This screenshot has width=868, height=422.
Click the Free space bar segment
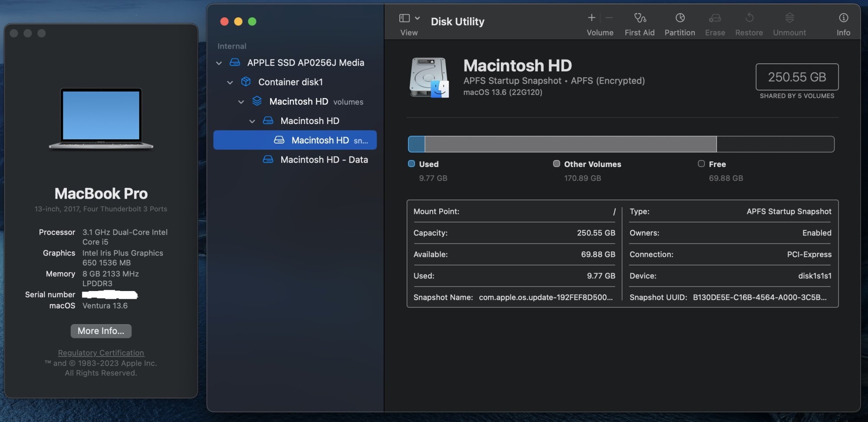(x=775, y=144)
